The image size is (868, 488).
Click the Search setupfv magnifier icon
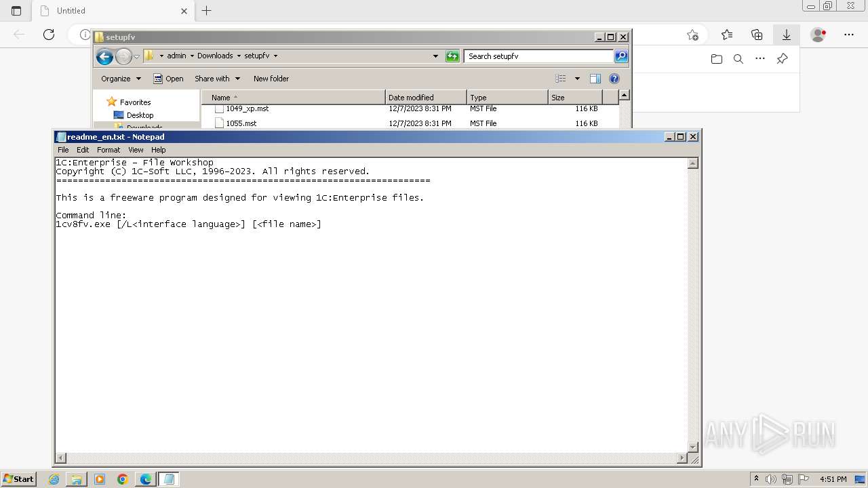click(621, 56)
